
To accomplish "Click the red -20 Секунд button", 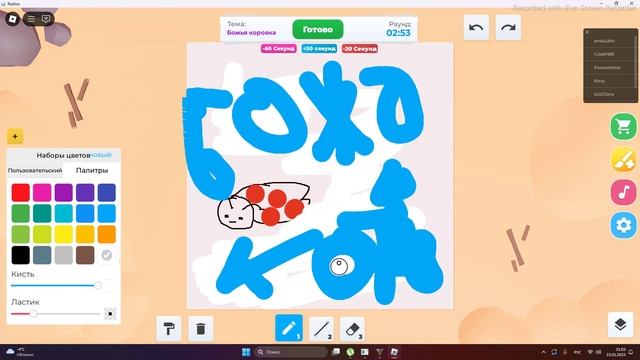I will pyautogui.click(x=360, y=49).
